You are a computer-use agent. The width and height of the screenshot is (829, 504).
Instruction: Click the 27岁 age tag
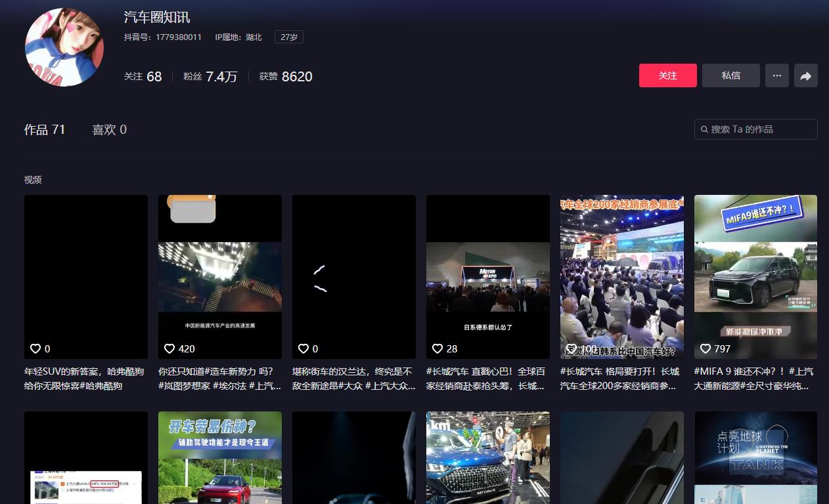pyautogui.click(x=289, y=37)
